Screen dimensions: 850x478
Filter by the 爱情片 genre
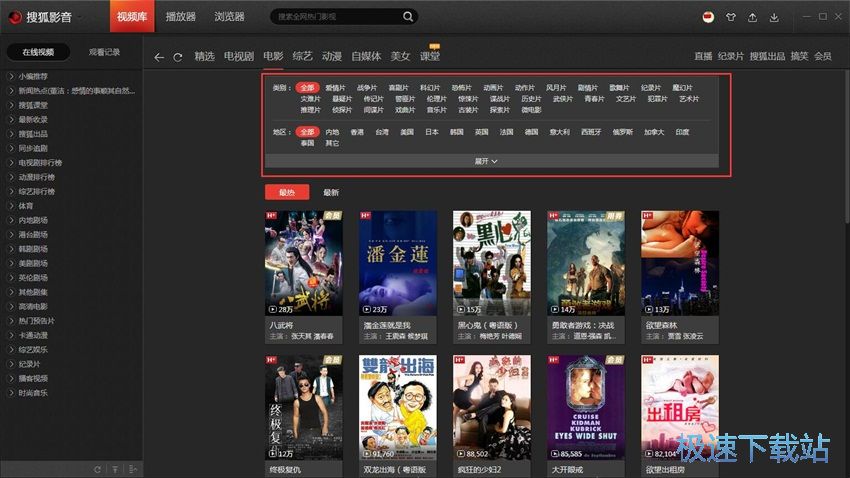click(x=335, y=87)
